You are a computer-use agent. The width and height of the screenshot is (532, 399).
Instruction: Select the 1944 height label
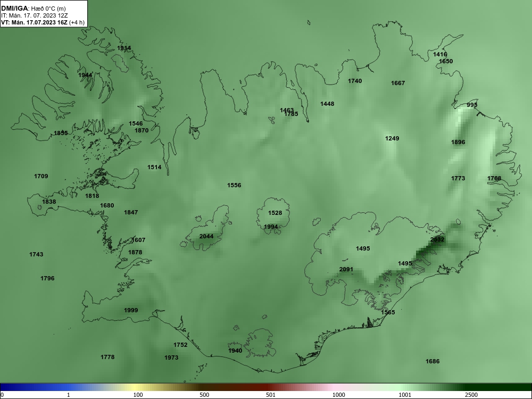tap(85, 75)
